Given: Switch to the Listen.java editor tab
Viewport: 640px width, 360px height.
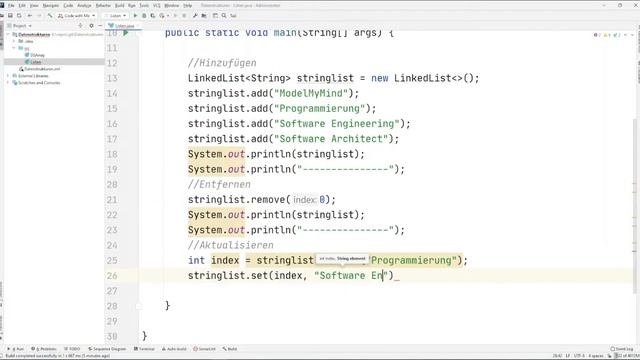Looking at the screenshot, I should tap(122, 26).
